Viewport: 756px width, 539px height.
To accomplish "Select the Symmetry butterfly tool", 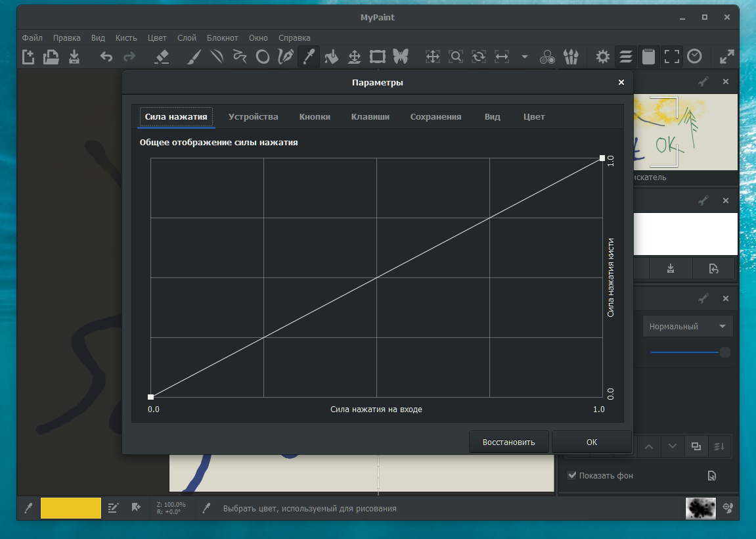I will point(401,57).
